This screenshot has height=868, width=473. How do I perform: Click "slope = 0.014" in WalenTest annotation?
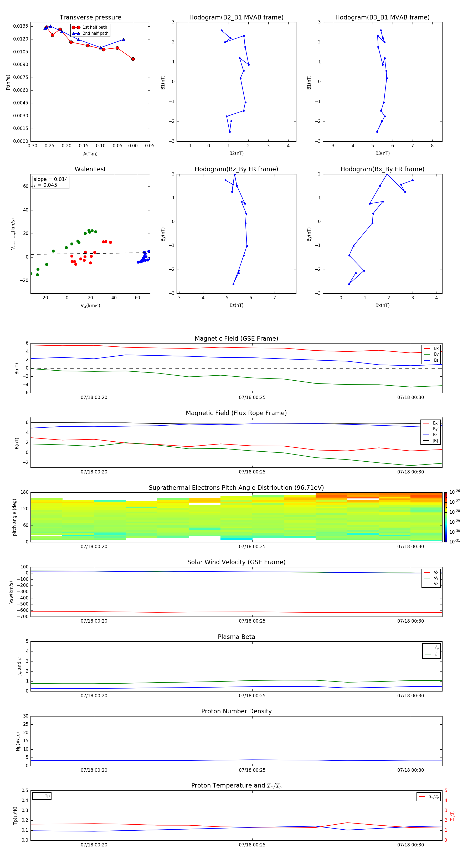click(50, 179)
